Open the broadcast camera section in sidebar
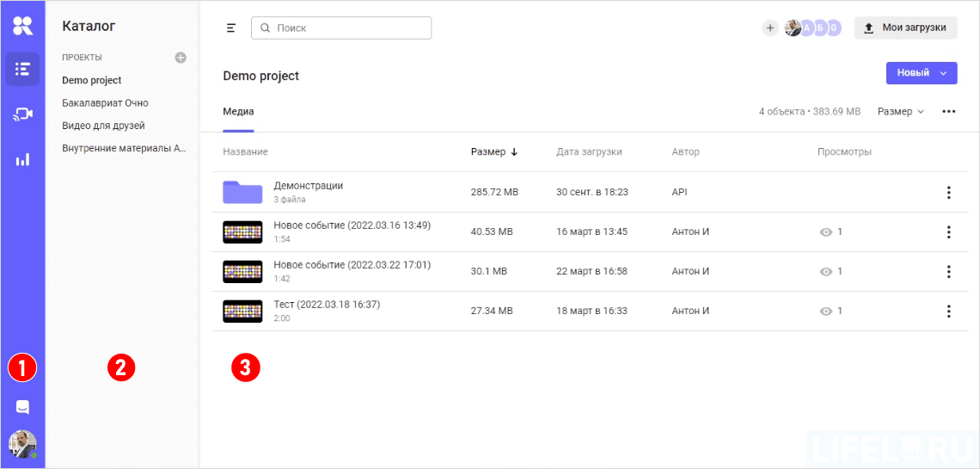 point(22,114)
